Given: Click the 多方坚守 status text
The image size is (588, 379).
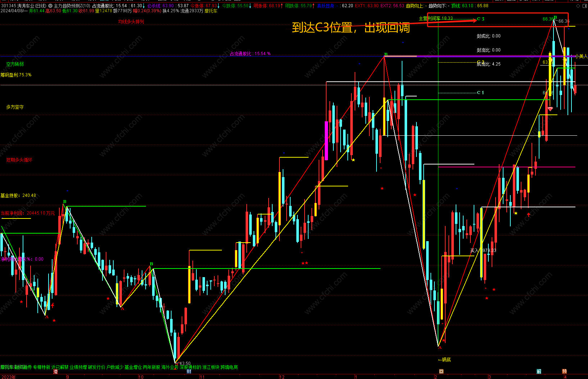Looking at the screenshot, I should (15, 107).
